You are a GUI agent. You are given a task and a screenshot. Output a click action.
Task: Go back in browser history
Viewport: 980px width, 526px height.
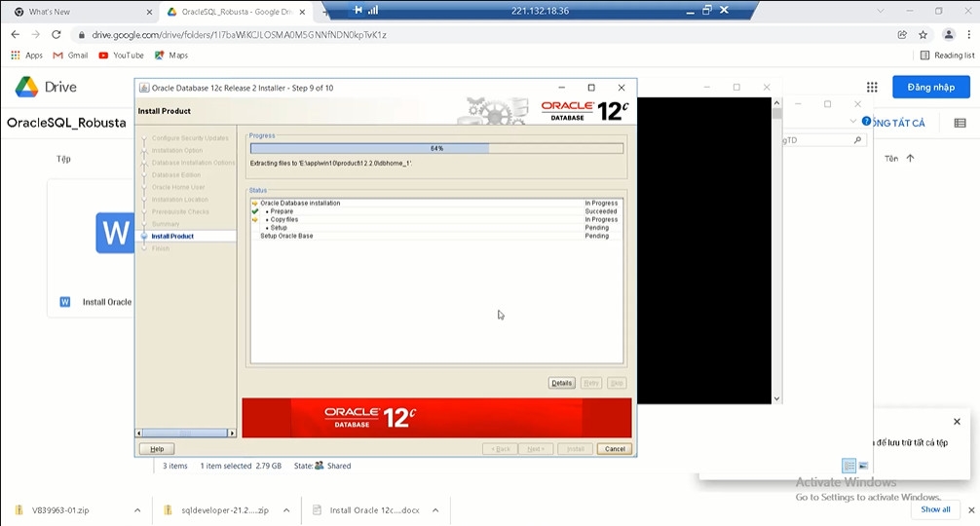pyautogui.click(x=15, y=35)
